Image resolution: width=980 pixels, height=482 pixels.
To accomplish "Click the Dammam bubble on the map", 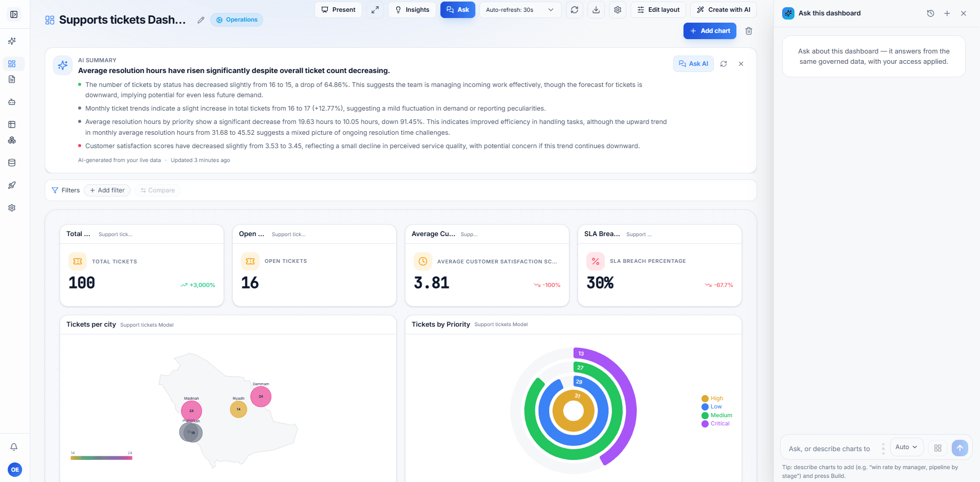I will coord(261,397).
